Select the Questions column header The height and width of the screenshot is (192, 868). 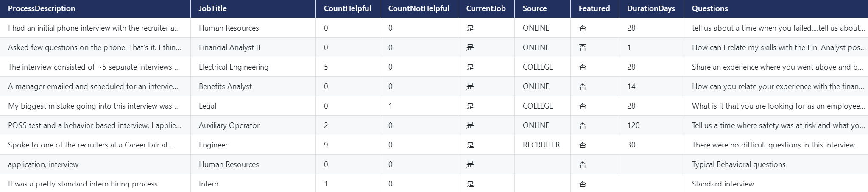709,8
